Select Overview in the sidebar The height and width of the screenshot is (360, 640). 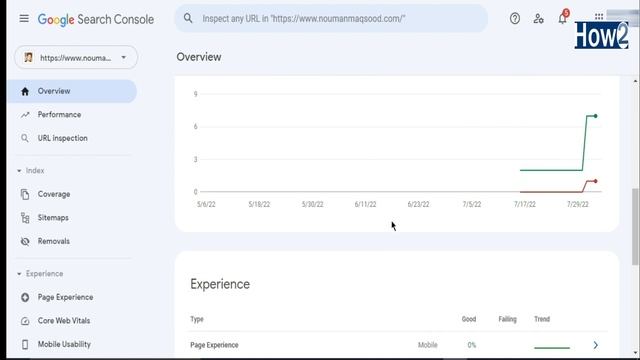click(x=72, y=91)
